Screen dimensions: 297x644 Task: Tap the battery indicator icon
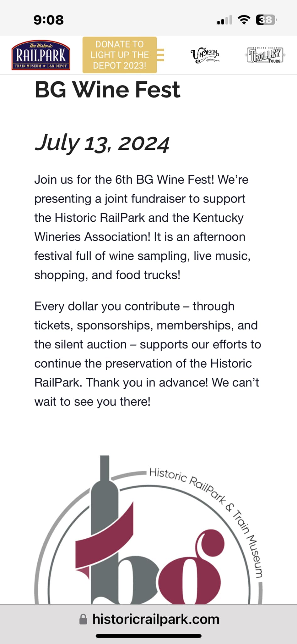tap(266, 20)
